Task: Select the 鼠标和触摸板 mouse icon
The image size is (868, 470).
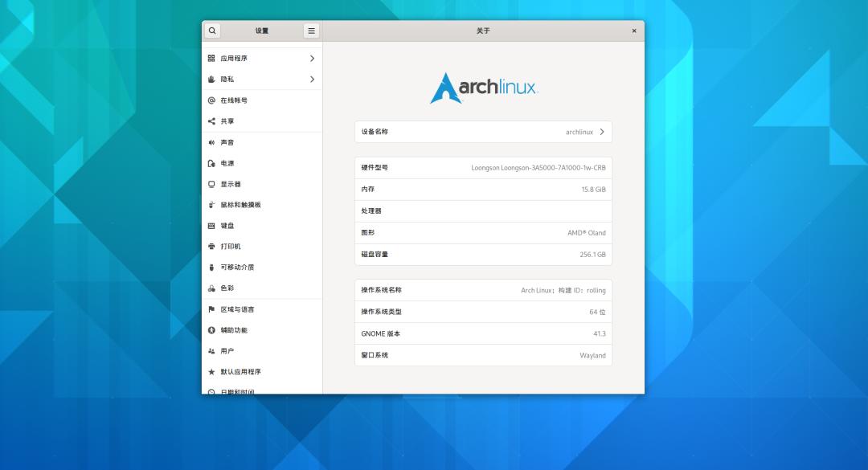Action: point(212,204)
